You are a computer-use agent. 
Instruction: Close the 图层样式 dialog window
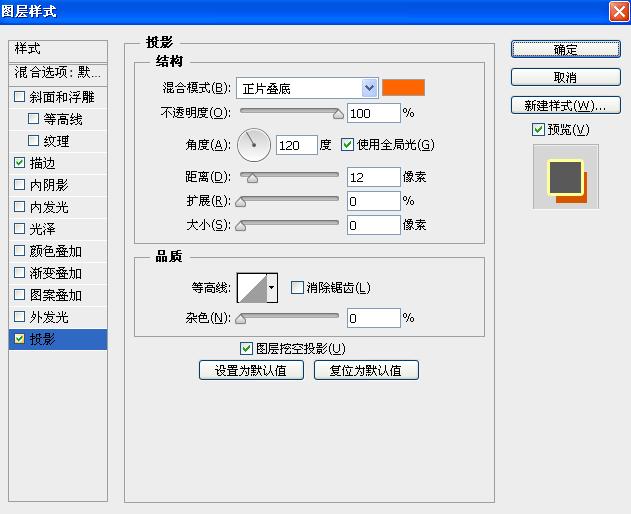pyautogui.click(x=619, y=12)
